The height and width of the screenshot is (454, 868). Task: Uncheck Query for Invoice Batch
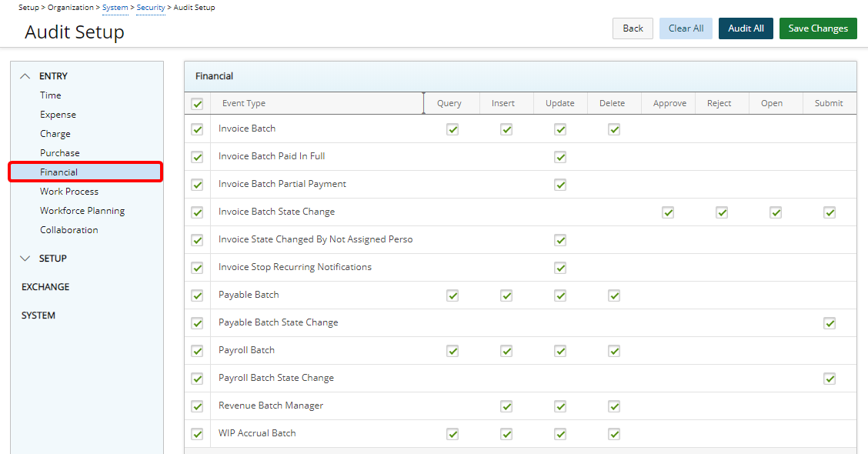[x=452, y=129]
